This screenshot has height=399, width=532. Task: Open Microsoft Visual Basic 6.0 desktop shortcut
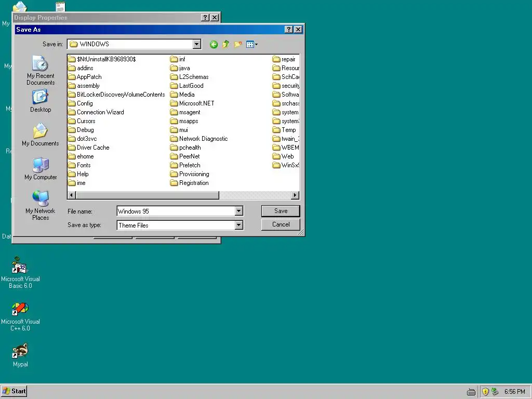coord(20,273)
